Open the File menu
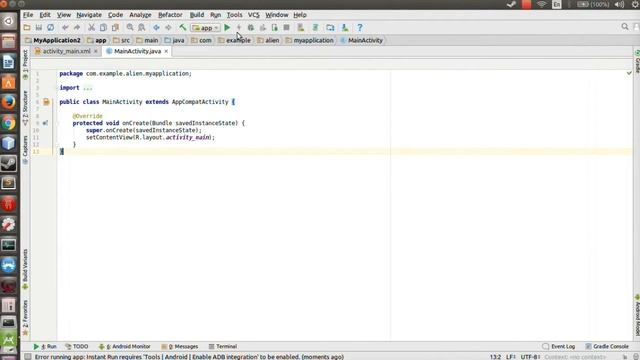Screen dimensions: 640x360 coord(28,15)
